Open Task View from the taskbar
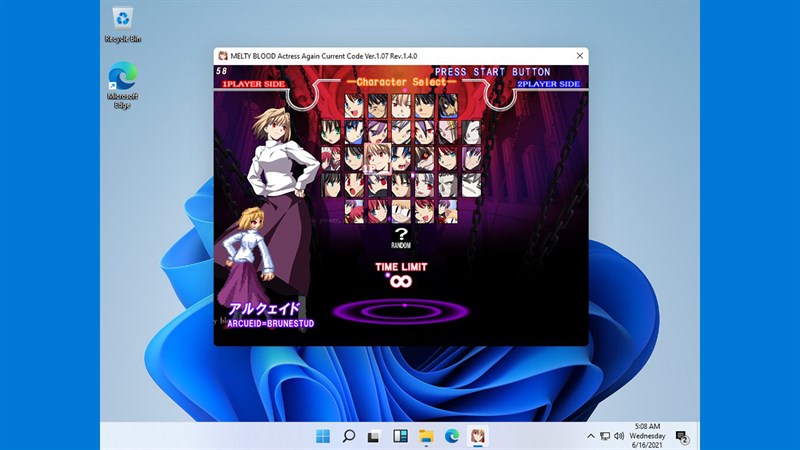 (374, 436)
